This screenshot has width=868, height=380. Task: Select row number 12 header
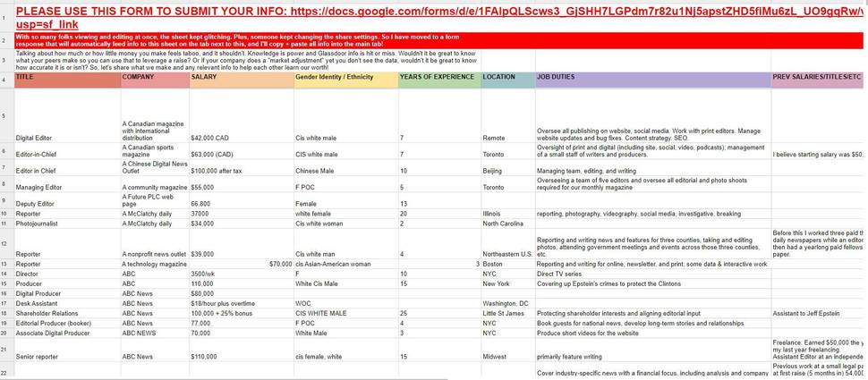(x=6, y=244)
